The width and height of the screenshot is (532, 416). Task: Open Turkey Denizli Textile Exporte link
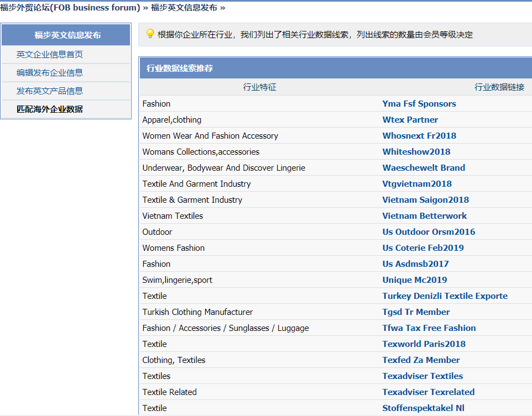[445, 296]
